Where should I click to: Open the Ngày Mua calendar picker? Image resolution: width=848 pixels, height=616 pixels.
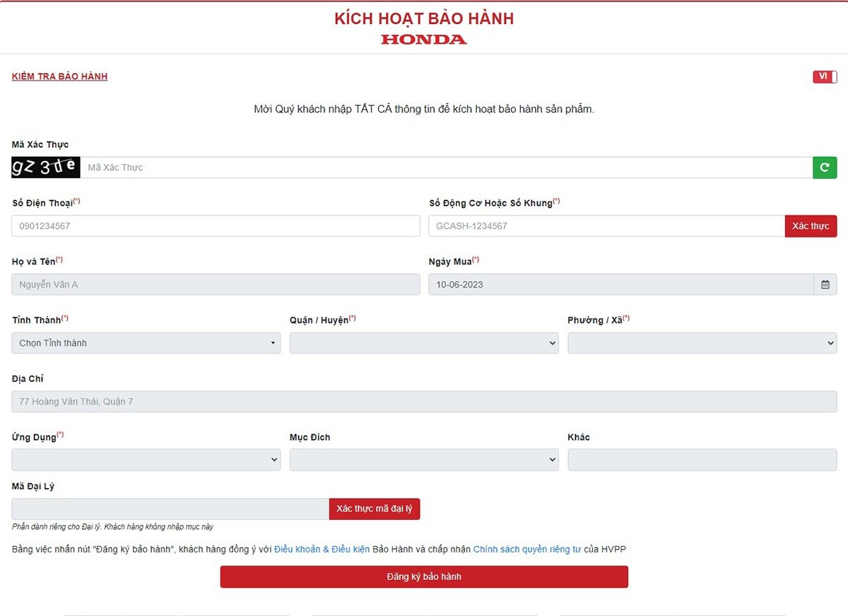coord(825,284)
